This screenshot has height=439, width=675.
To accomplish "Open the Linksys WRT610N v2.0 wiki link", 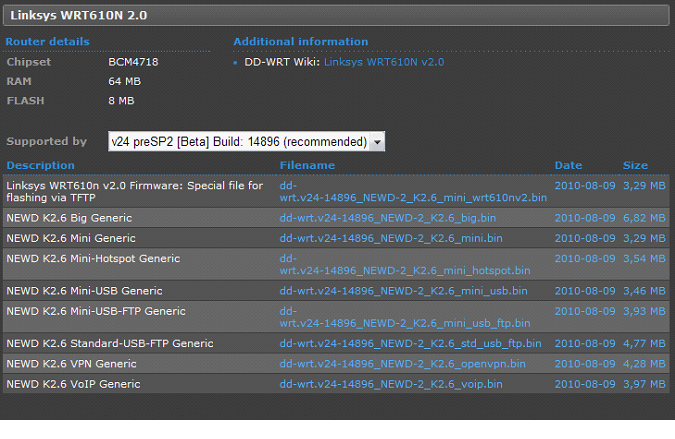I will pyautogui.click(x=384, y=62).
